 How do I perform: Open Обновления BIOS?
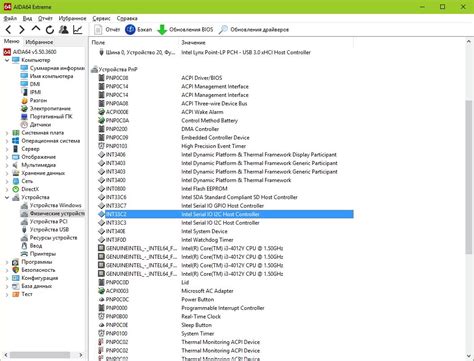coord(185,30)
